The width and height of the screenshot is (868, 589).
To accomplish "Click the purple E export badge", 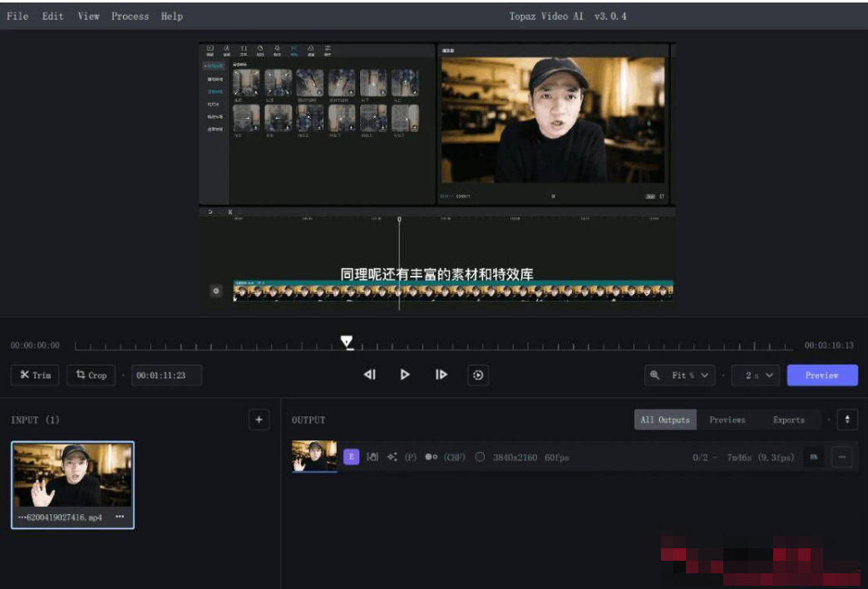I will point(351,457).
